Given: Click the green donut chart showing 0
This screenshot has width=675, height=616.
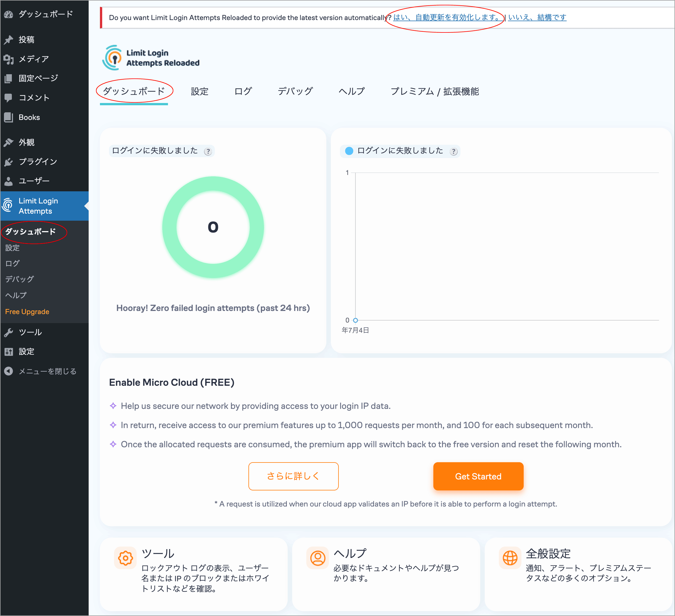Looking at the screenshot, I should pyautogui.click(x=213, y=227).
